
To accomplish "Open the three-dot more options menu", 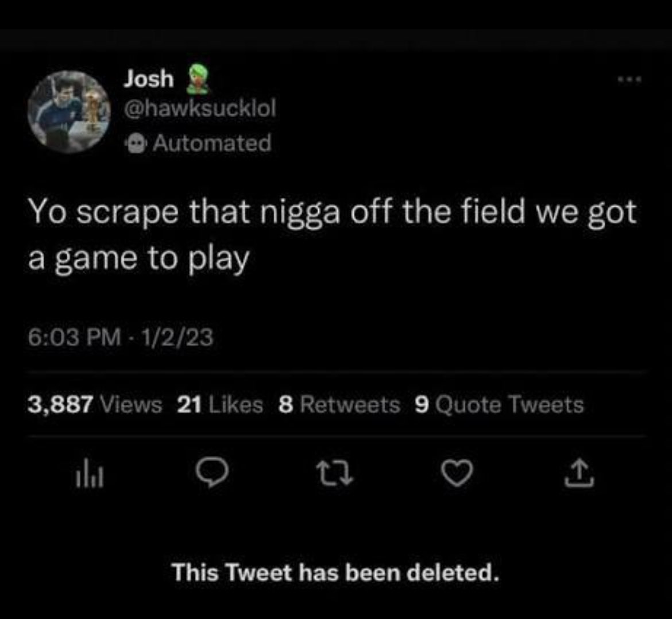I will click(629, 79).
